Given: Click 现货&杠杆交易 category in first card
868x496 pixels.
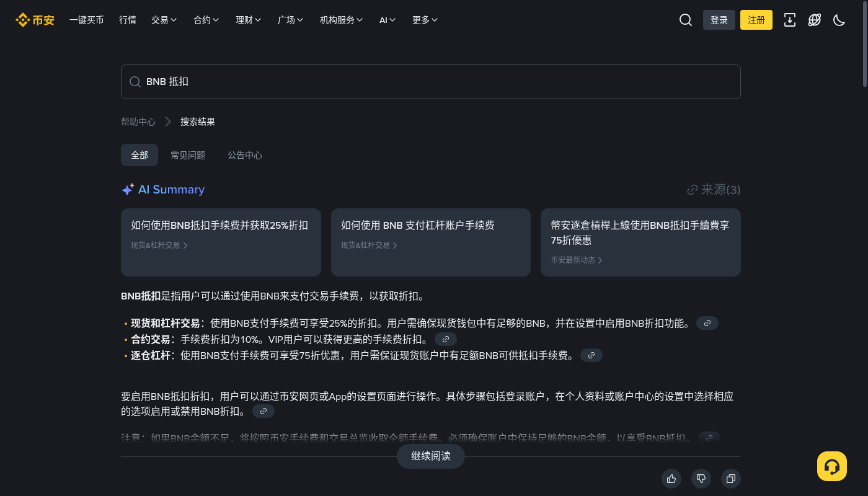Looking at the screenshot, I should point(159,245).
